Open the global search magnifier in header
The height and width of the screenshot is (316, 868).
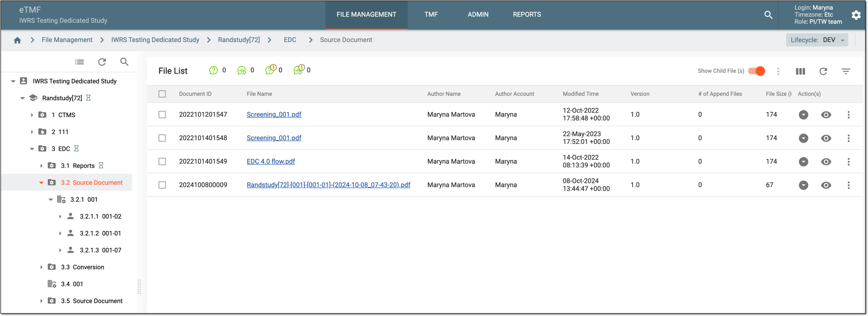coord(768,15)
